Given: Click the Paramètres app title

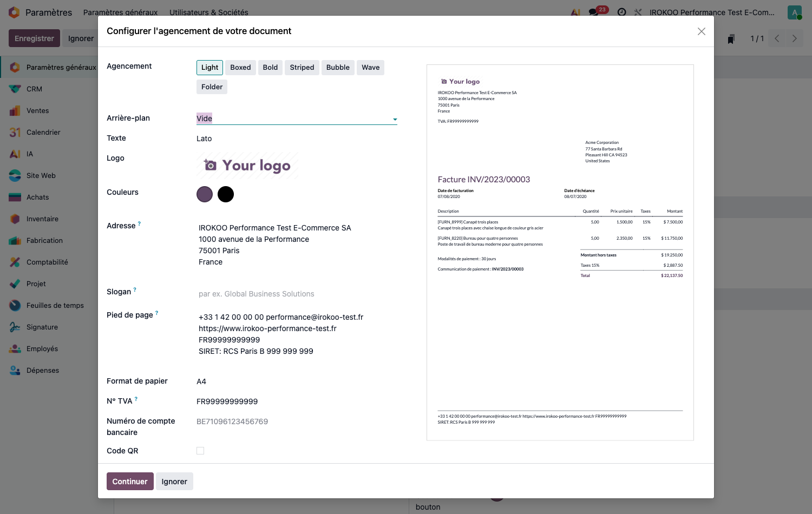Looking at the screenshot, I should click(x=49, y=12).
